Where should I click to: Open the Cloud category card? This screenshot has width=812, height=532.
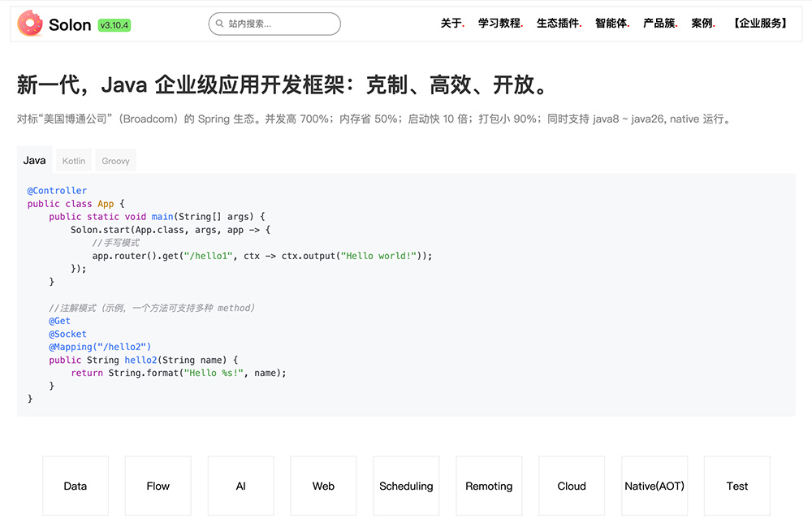coord(572,486)
